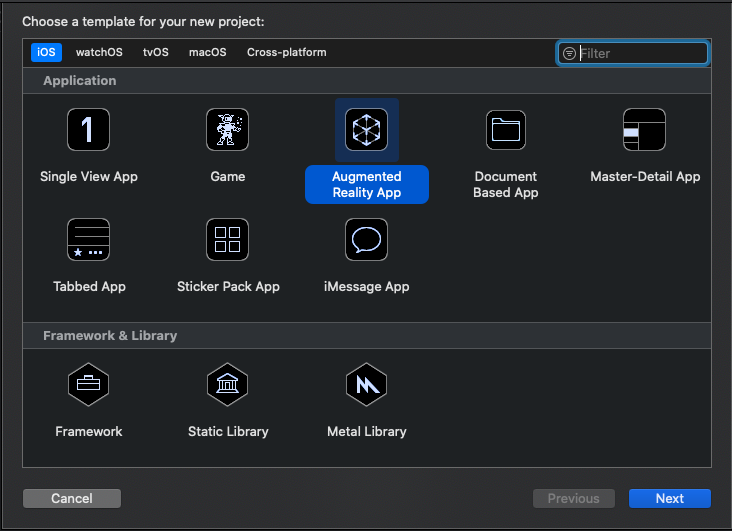The image size is (732, 531).
Task: Choose the Game template icon
Action: point(227,129)
